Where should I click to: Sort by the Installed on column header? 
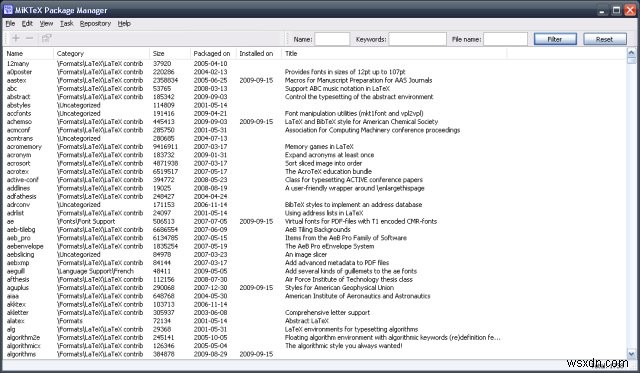(x=259, y=53)
